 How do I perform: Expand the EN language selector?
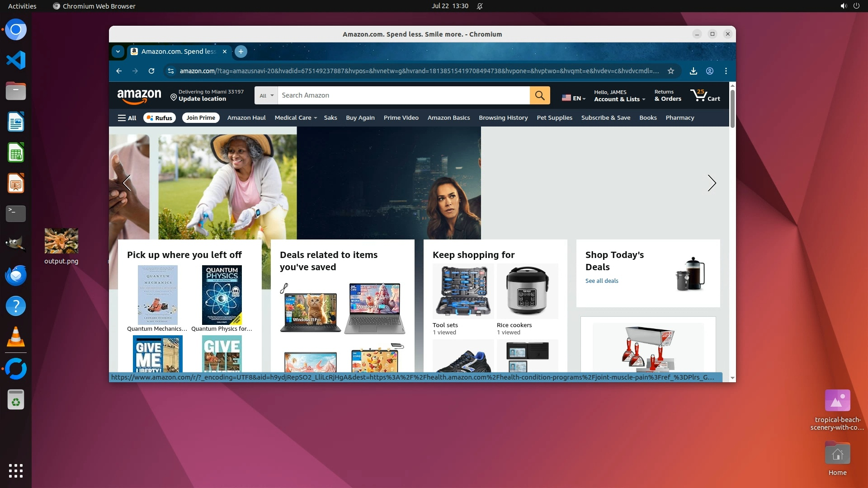[574, 98]
